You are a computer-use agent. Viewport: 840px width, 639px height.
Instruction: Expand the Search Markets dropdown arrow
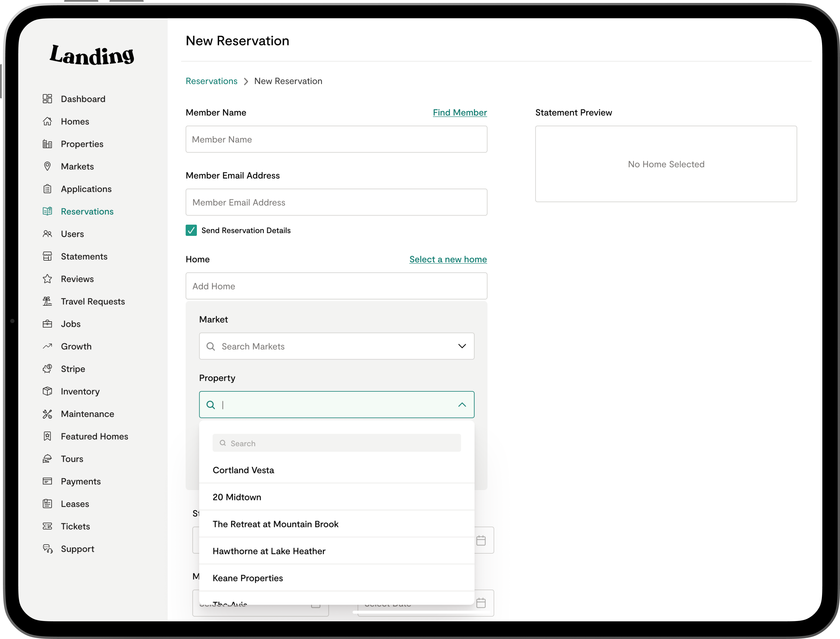click(462, 346)
